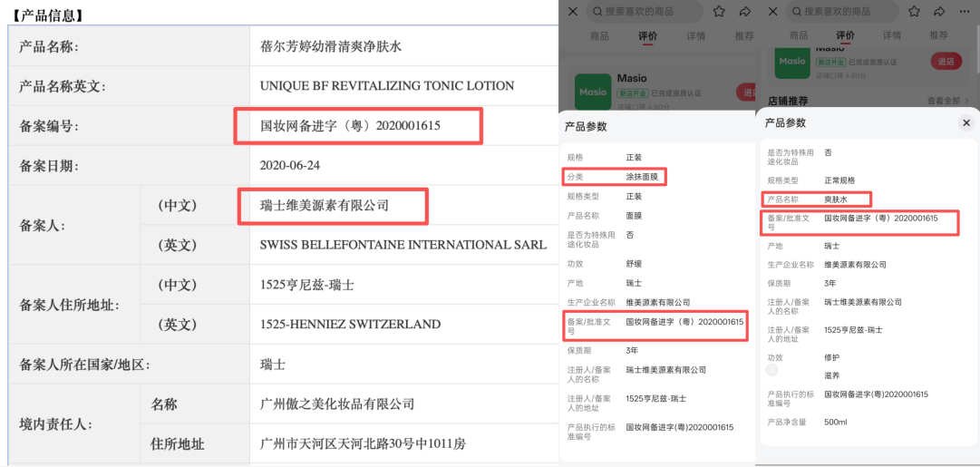Tap the star favorite icon in left screen
This screenshot has width=980, height=467.
[719, 11]
